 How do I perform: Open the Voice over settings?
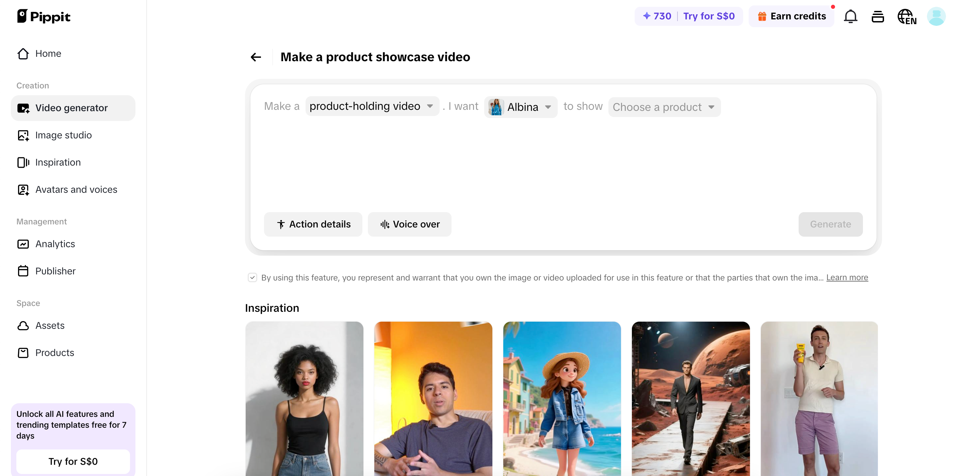pos(409,224)
